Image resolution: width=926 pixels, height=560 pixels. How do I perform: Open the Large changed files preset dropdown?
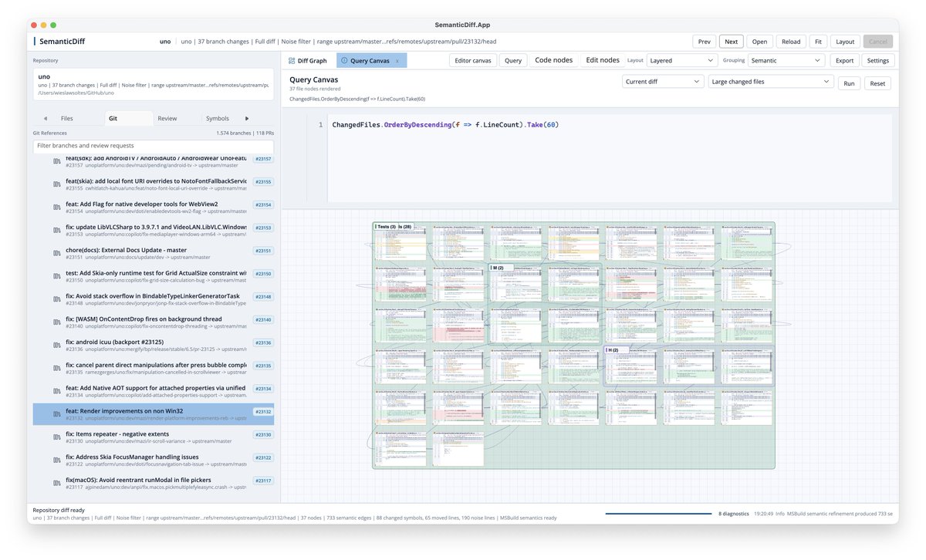[x=770, y=82]
